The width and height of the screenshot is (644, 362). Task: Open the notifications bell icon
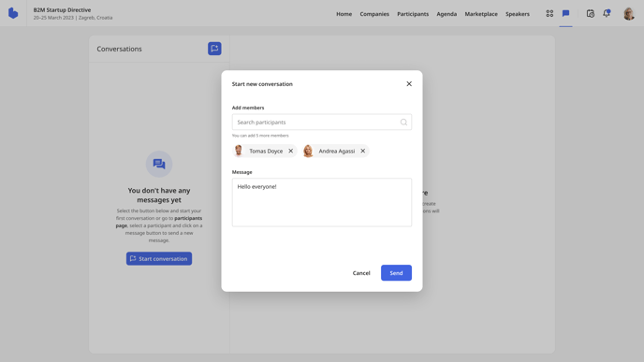607,13
